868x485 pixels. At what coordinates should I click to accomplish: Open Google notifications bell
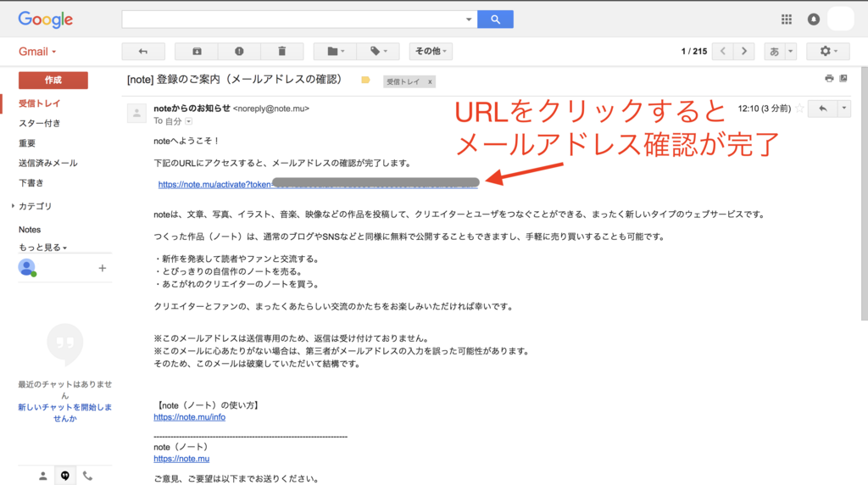[x=813, y=20]
